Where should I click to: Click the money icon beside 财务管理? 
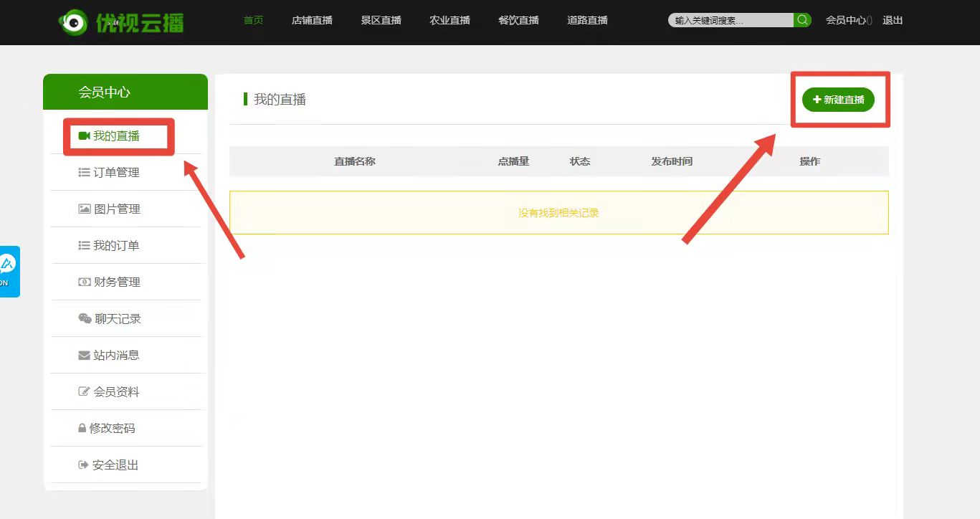84,282
